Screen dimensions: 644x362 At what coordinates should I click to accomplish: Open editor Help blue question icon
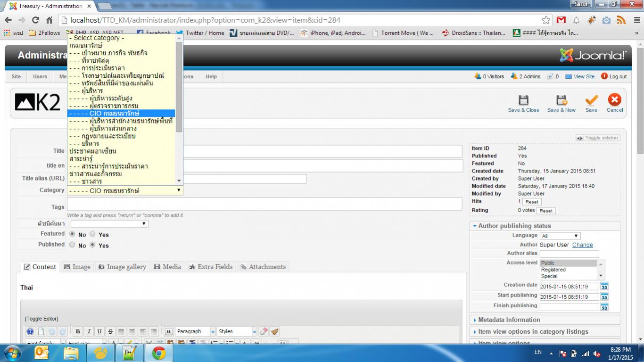coord(30,331)
